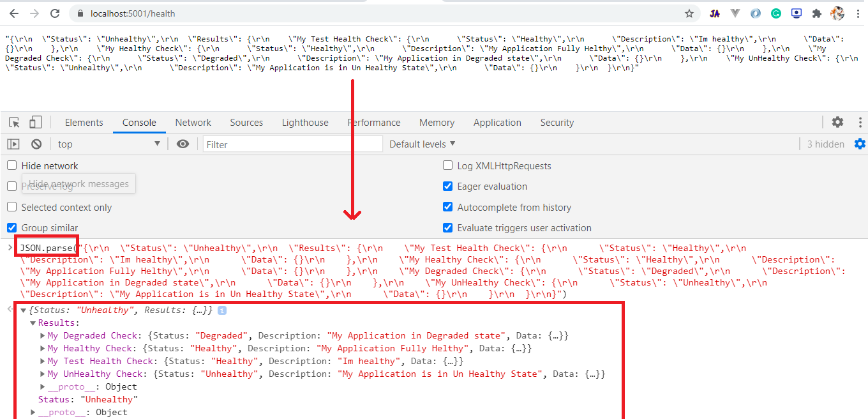
Task: Expand the bottom __proto__ Object
Action: (x=33, y=413)
